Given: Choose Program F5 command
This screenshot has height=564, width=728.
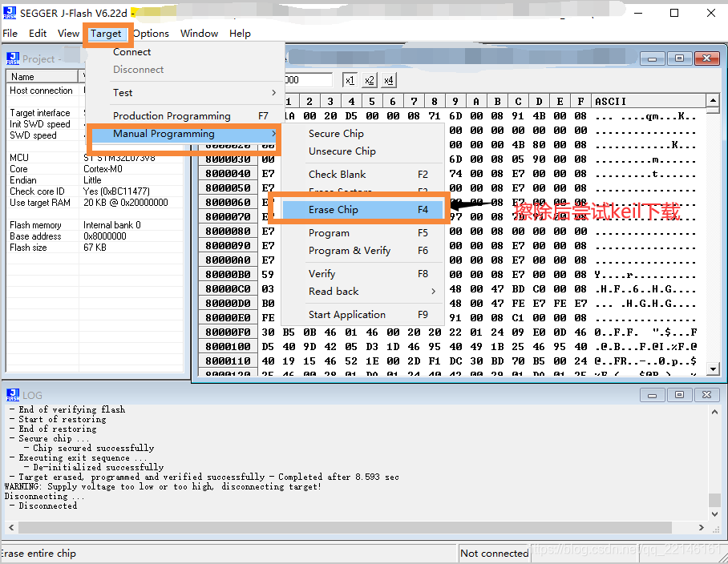Looking at the screenshot, I should pos(362,233).
